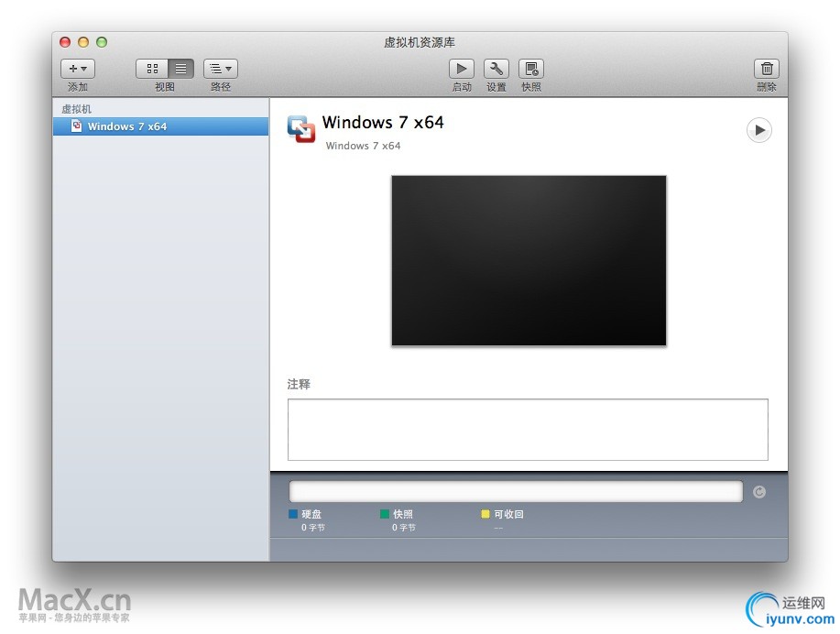Click the blue 硬盘 color swatch
The height and width of the screenshot is (634, 840).
pyautogui.click(x=293, y=514)
